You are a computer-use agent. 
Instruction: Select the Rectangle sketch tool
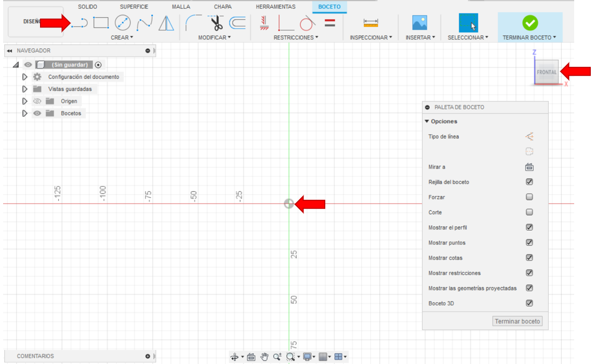tap(101, 23)
